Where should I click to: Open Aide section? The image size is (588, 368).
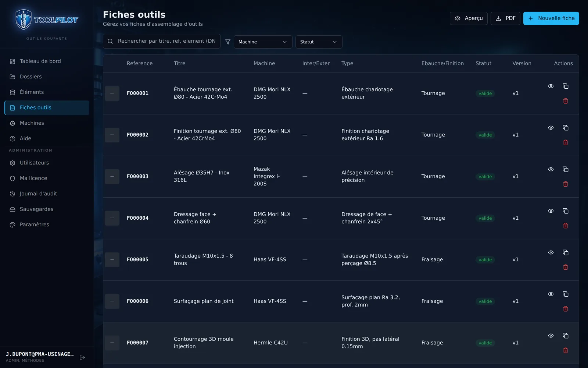[47, 139]
